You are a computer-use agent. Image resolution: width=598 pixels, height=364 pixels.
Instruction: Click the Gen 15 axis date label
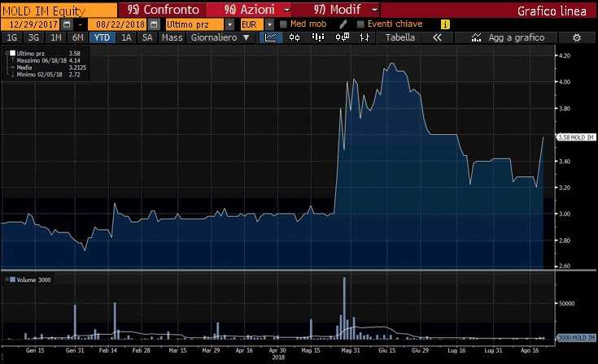click(x=35, y=350)
